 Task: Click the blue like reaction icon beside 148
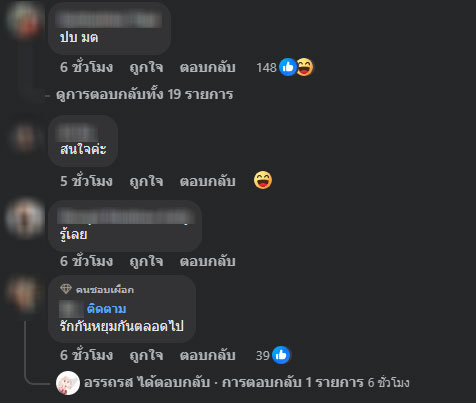(x=288, y=67)
